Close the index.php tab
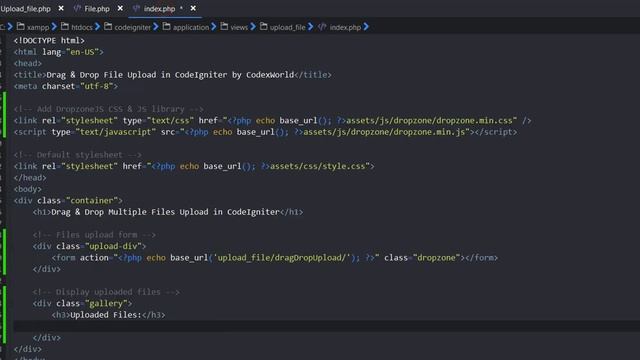Viewport: 640px width, 360px height. pyautogui.click(x=193, y=8)
